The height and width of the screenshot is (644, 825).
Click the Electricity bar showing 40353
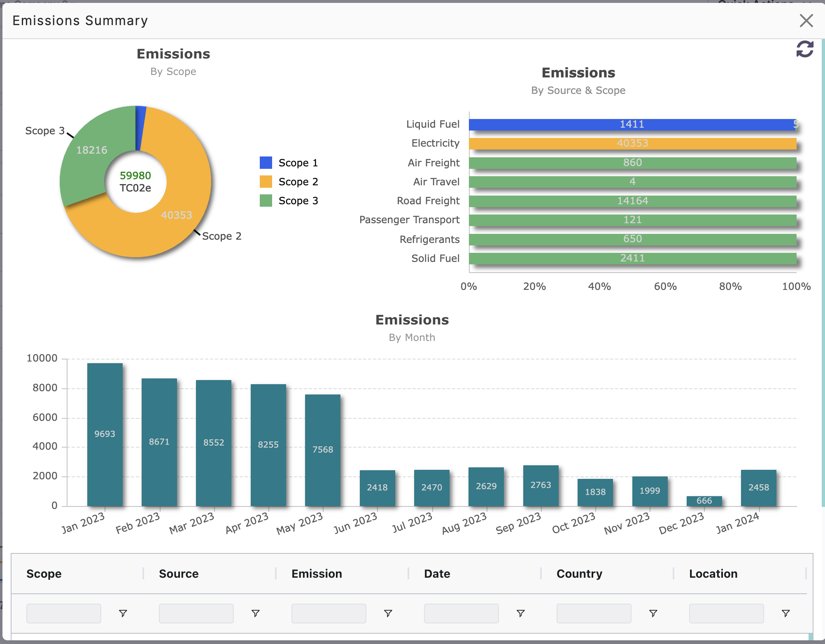[x=632, y=143]
